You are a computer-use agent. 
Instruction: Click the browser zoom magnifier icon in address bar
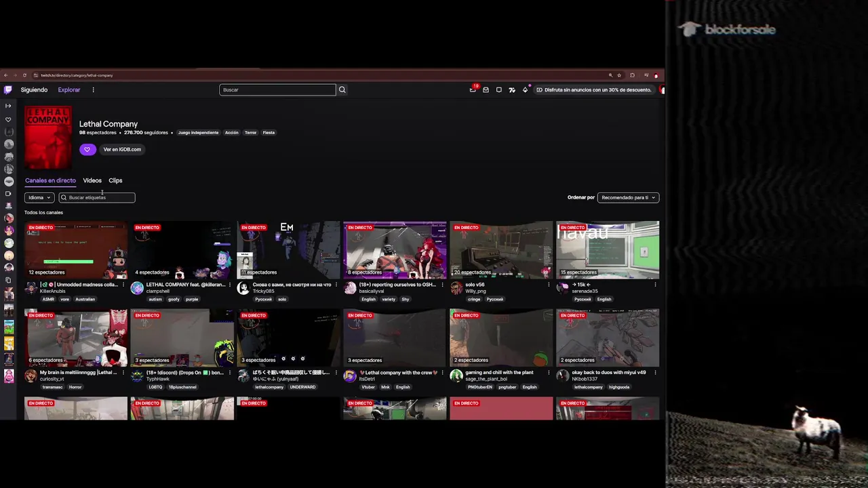click(x=610, y=75)
